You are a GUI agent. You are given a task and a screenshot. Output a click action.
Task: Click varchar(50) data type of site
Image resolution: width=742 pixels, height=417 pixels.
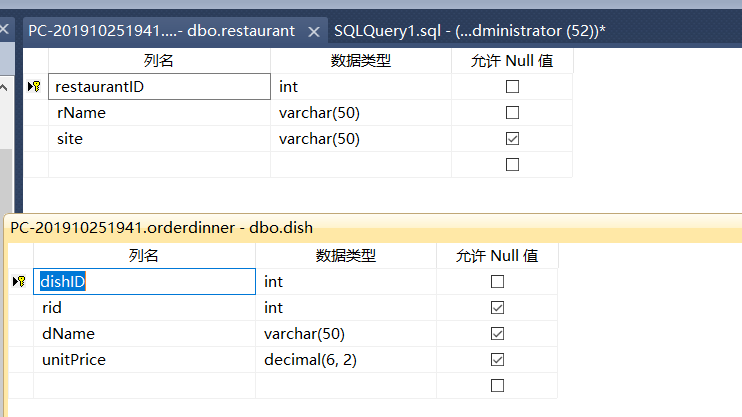[x=361, y=139]
